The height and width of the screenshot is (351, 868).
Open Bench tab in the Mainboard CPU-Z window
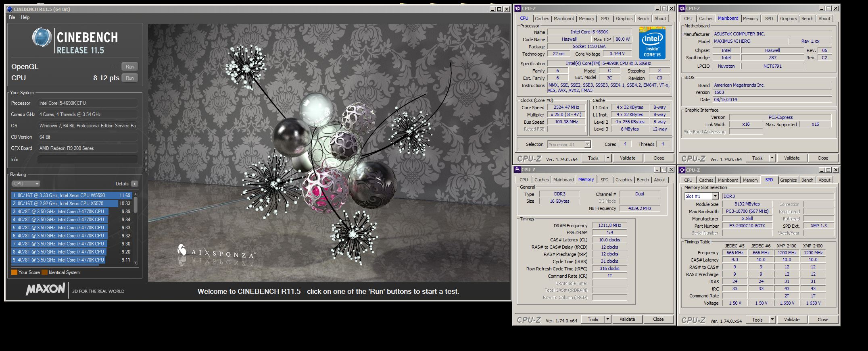point(807,19)
